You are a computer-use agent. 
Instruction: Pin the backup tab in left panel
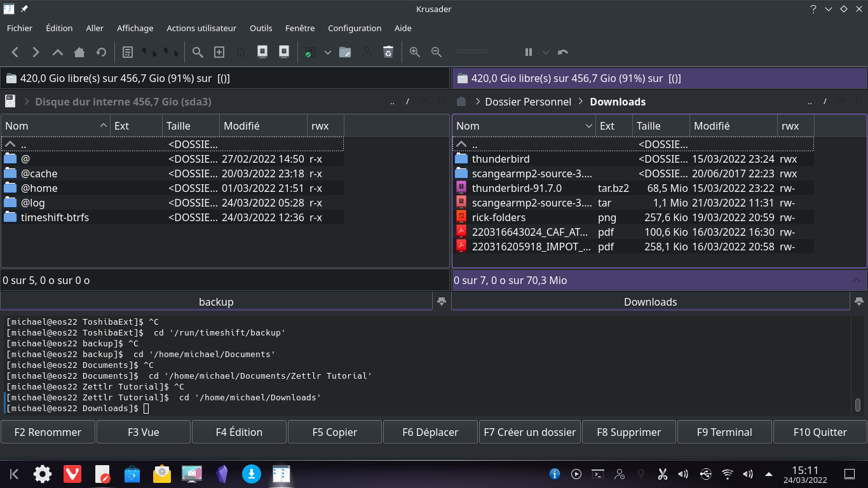442,301
